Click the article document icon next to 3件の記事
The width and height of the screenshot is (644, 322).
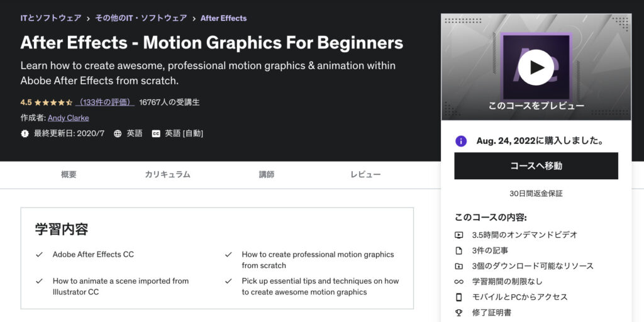[458, 250]
